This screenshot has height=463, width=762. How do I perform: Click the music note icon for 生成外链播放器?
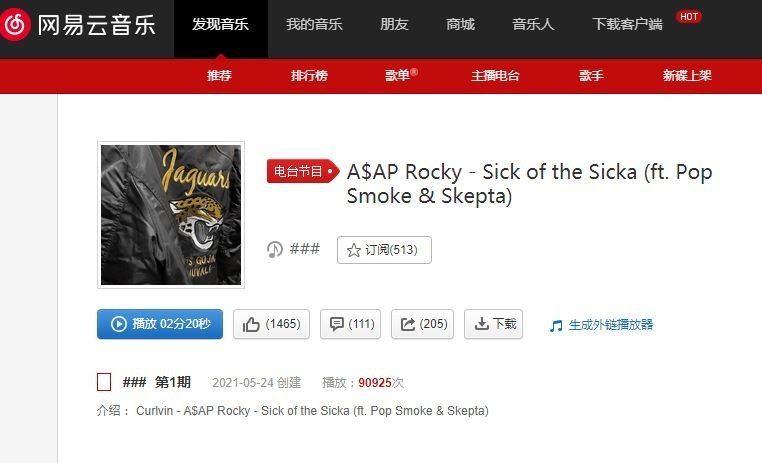point(556,326)
